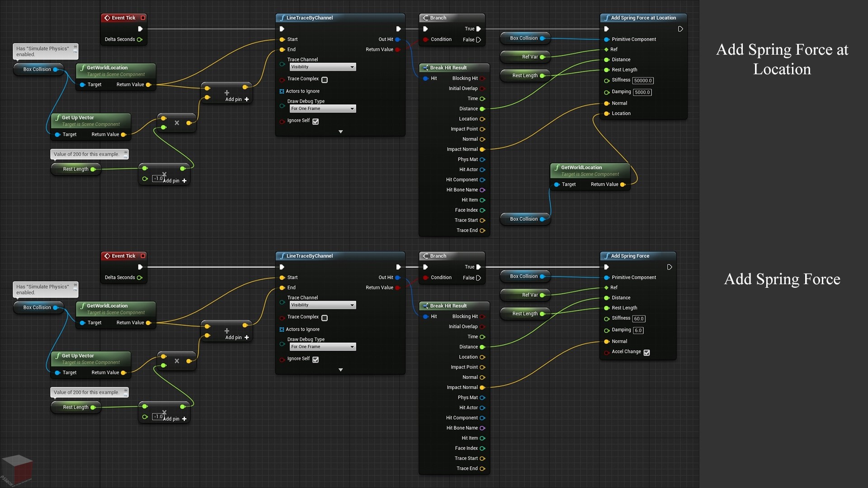Click upper 'Value of 200 for this example.' comment
Screen dimensions: 868x488
(x=89, y=155)
